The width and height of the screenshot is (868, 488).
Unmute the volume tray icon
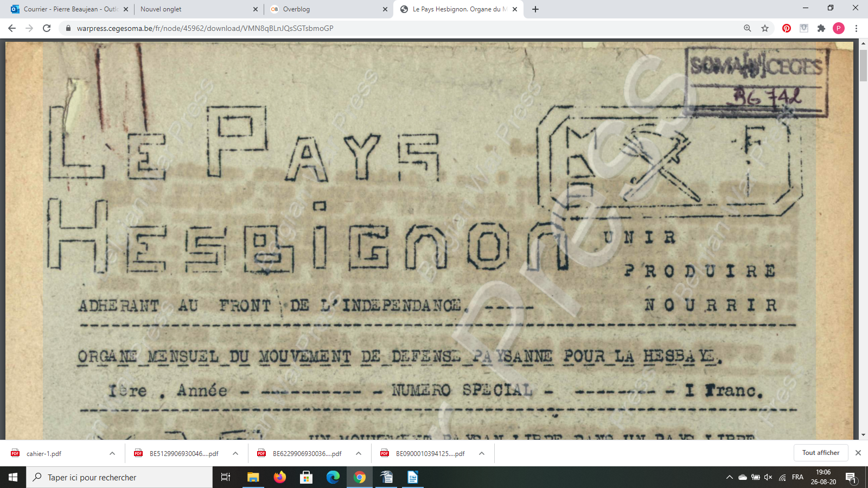click(768, 477)
